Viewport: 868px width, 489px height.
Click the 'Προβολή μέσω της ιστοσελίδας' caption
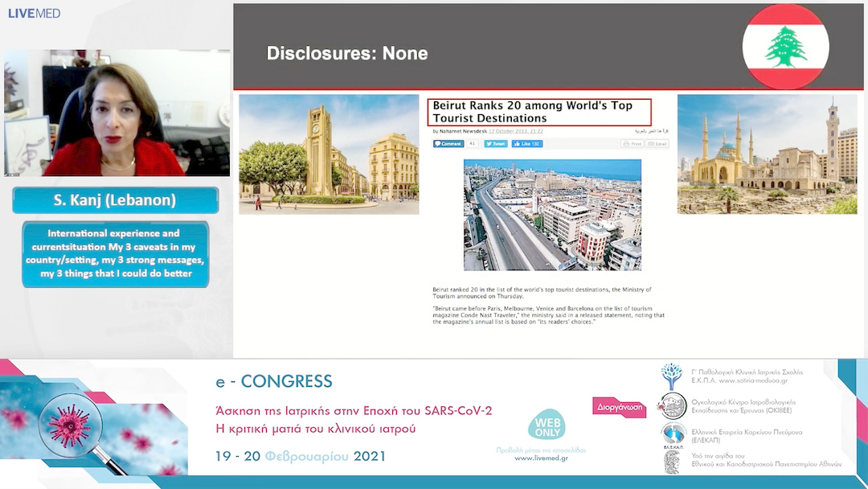541,450
